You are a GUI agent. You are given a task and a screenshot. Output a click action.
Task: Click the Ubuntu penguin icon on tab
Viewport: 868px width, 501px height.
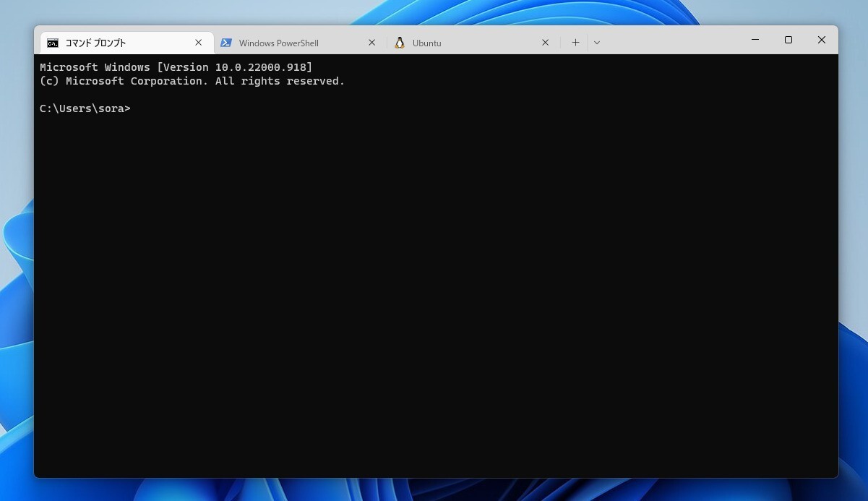click(400, 43)
